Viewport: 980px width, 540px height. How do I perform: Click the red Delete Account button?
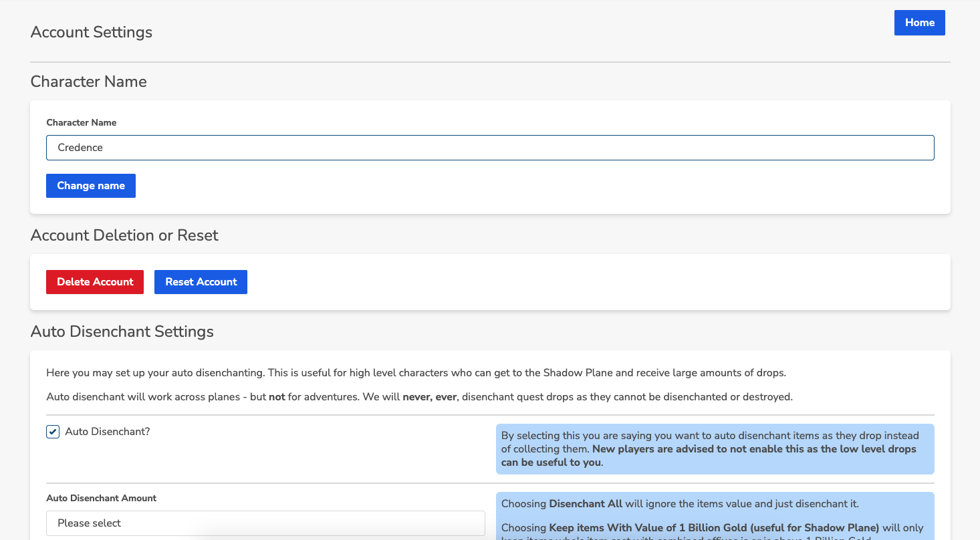coord(95,282)
